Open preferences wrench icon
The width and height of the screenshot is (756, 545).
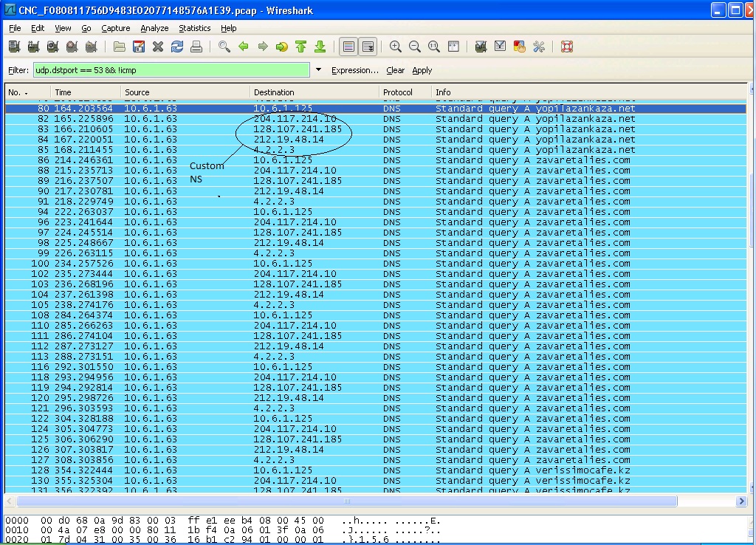click(538, 47)
